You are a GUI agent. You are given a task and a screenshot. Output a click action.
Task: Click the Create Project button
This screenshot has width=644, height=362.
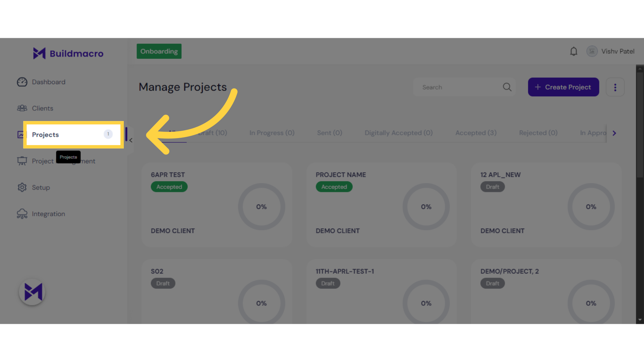(563, 87)
